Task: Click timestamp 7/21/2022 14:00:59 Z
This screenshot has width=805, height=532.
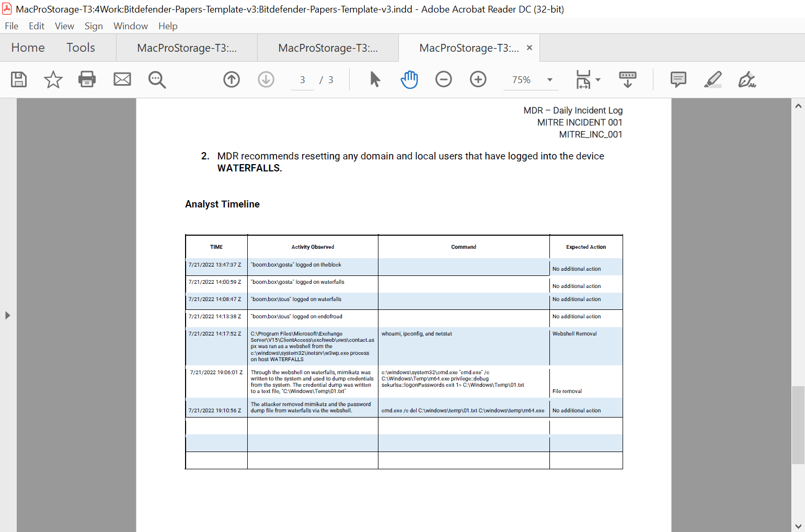Action: click(x=215, y=282)
